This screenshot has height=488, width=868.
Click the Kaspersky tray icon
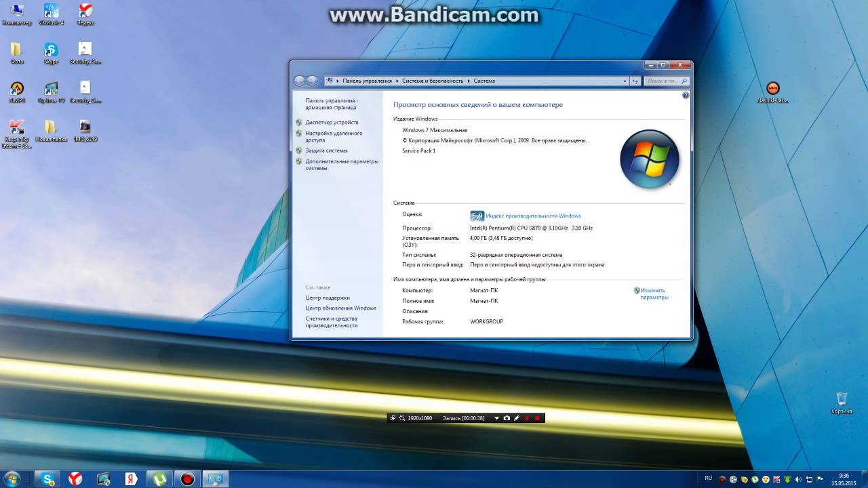click(x=776, y=479)
